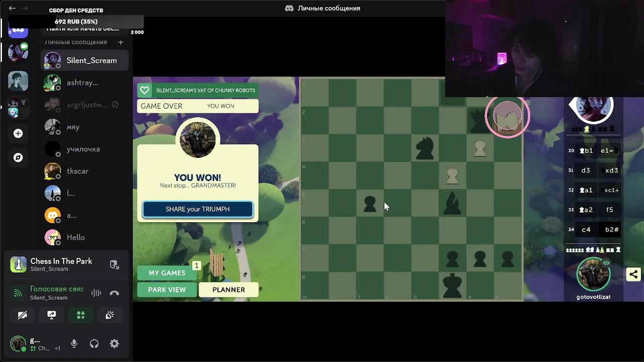Select move 33 a2 in the move list
Image resolution: width=644 pixels, height=362 pixels.
coord(586,210)
